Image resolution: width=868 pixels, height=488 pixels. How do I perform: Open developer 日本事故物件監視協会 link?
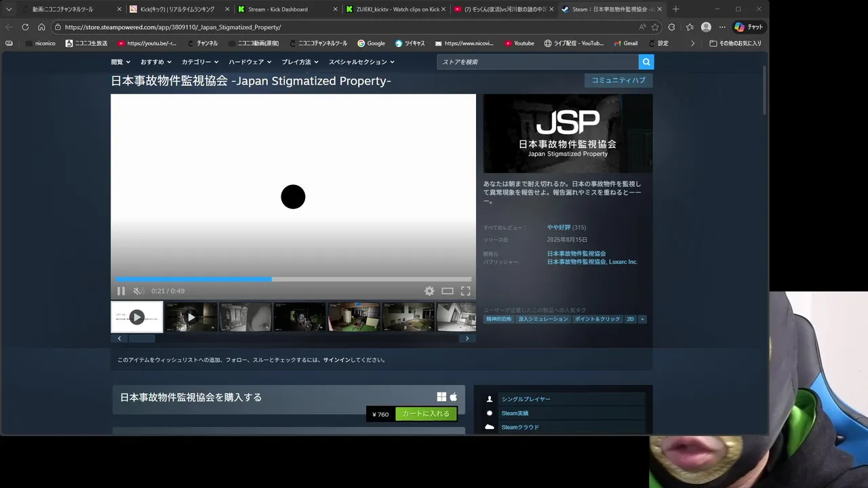(576, 253)
